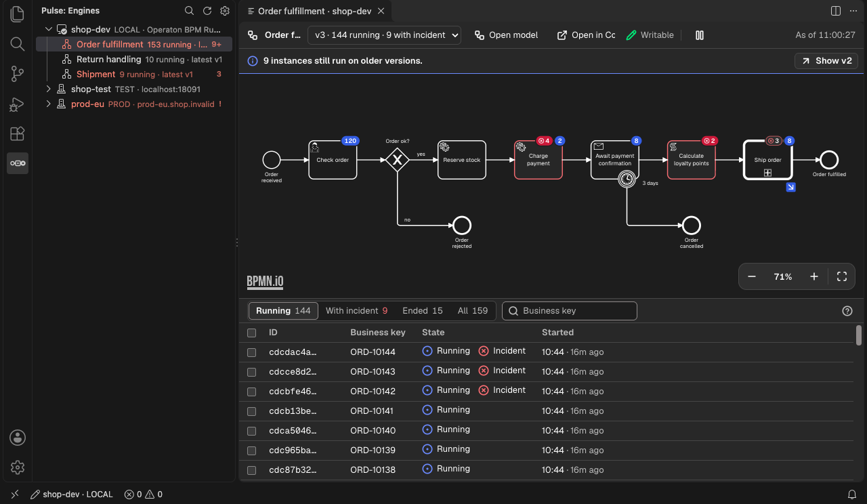
Task: Collapse the shop-dev engine node
Action: pos(49,30)
